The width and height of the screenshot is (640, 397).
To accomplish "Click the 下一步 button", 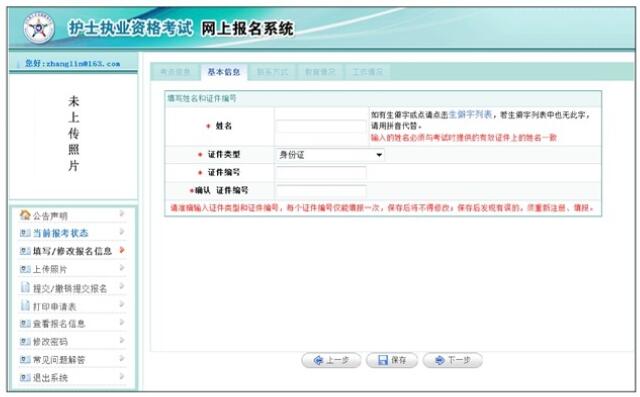I will [452, 360].
